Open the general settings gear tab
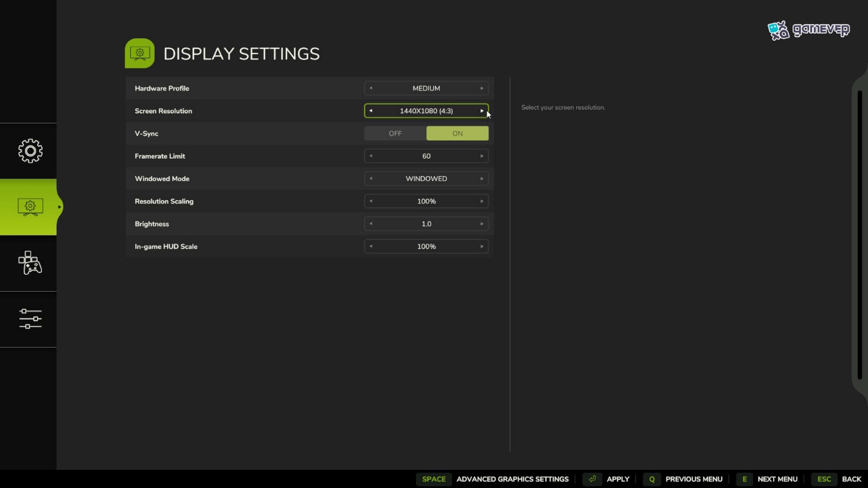This screenshot has width=868, height=488. pos(30,151)
